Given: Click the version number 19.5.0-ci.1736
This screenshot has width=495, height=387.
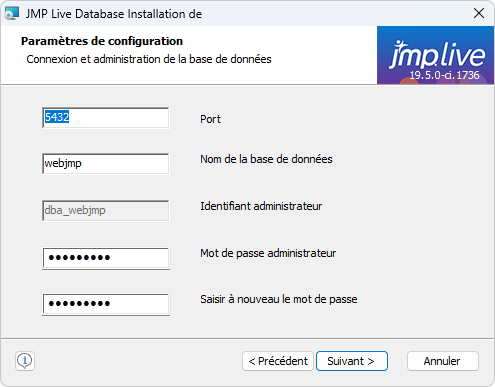Looking at the screenshot, I should (444, 75).
